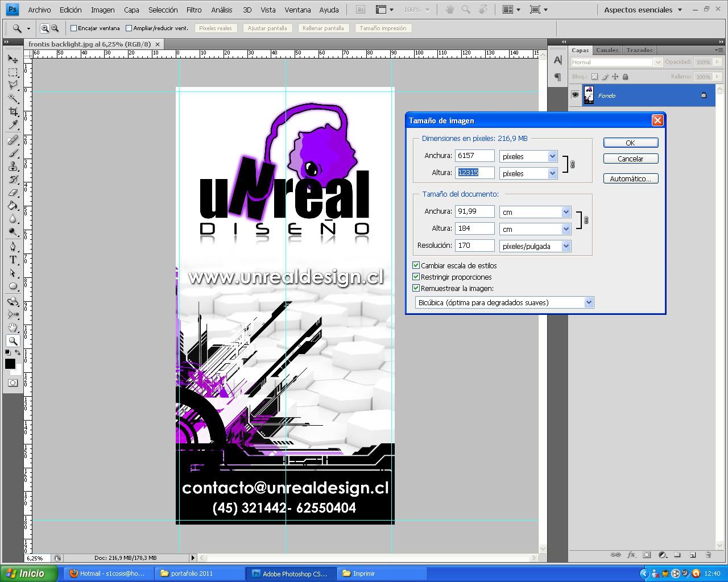Select the Brush tool

point(13,153)
